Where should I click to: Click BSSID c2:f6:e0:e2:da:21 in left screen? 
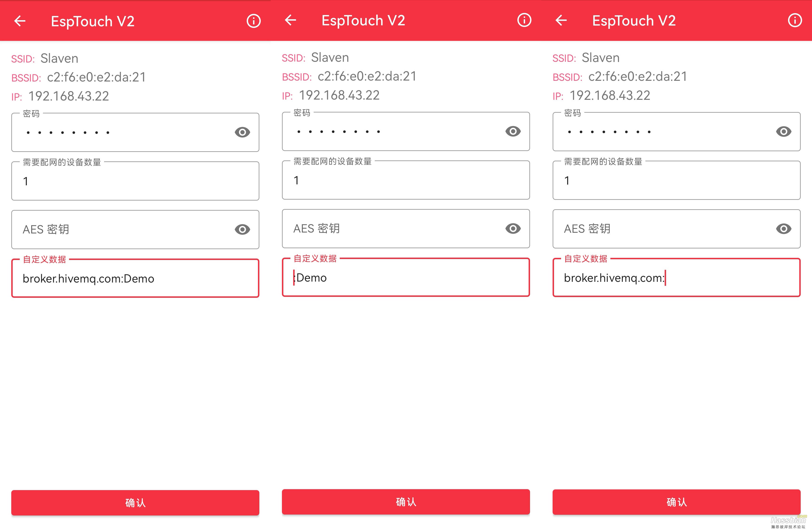click(97, 78)
